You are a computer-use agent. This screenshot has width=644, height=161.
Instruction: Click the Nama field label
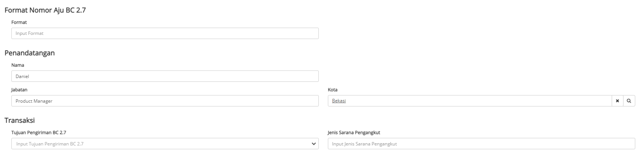click(18, 65)
